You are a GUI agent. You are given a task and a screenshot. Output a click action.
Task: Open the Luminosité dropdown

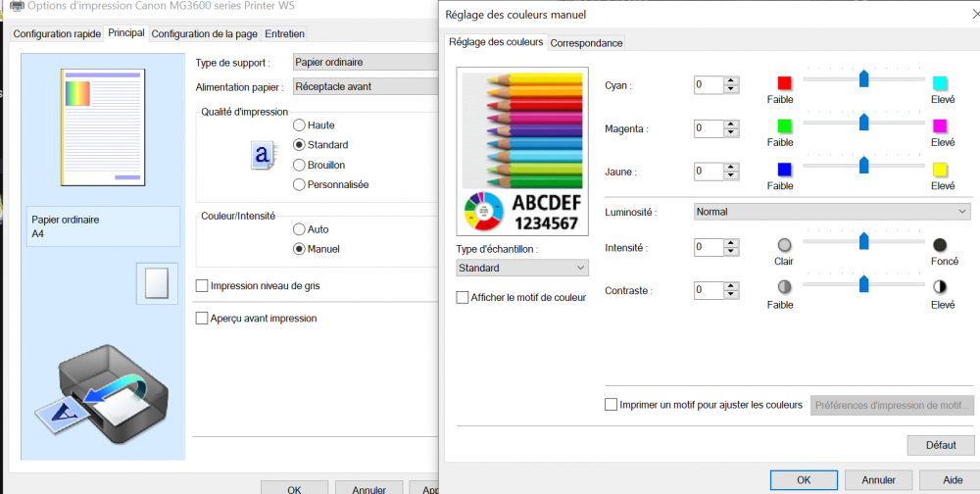point(831,211)
